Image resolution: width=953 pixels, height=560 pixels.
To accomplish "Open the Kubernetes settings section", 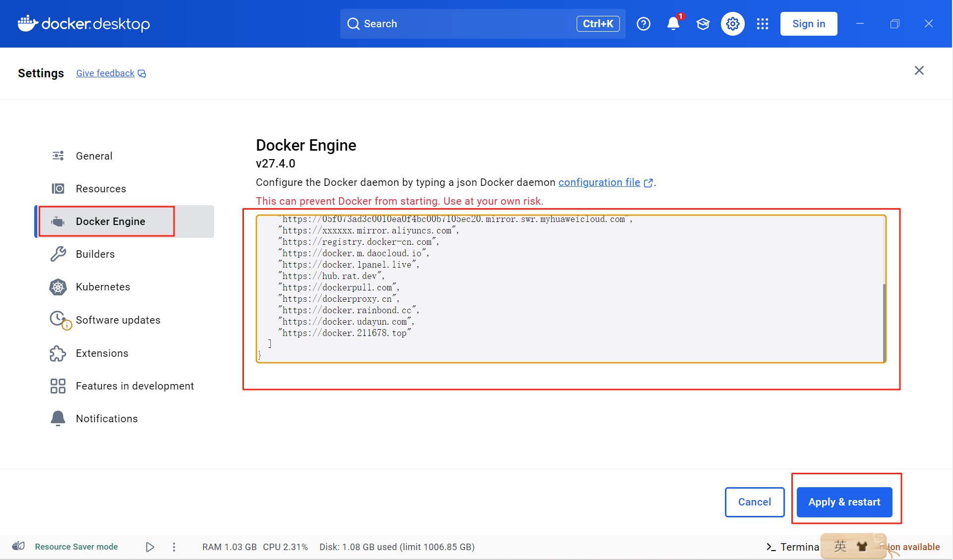I will coord(103,287).
